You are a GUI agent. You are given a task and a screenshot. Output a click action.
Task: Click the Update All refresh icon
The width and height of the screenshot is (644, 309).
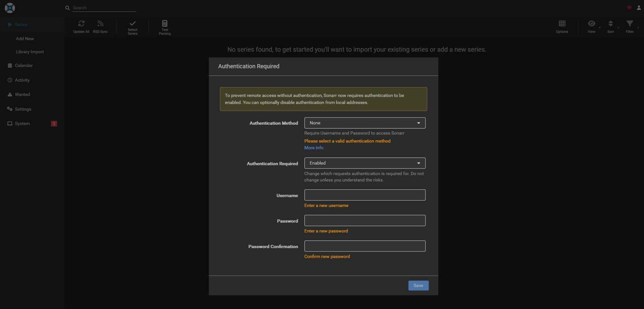[81, 24]
